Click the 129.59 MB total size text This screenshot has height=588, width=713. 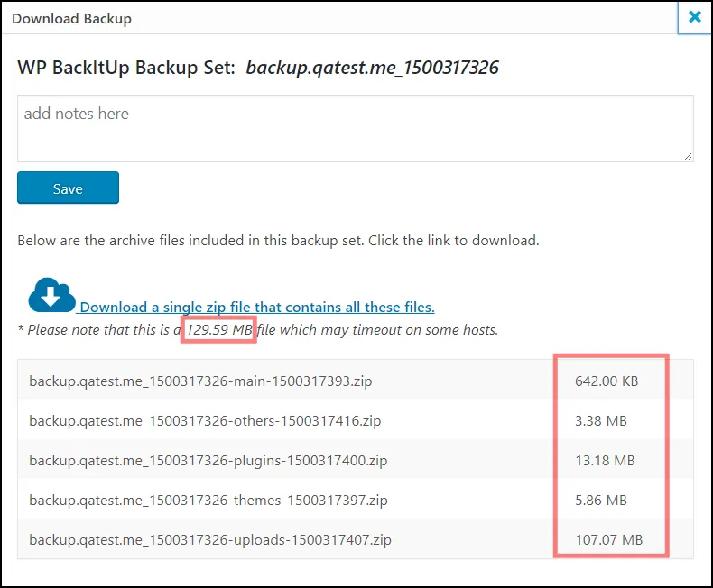coord(219,329)
